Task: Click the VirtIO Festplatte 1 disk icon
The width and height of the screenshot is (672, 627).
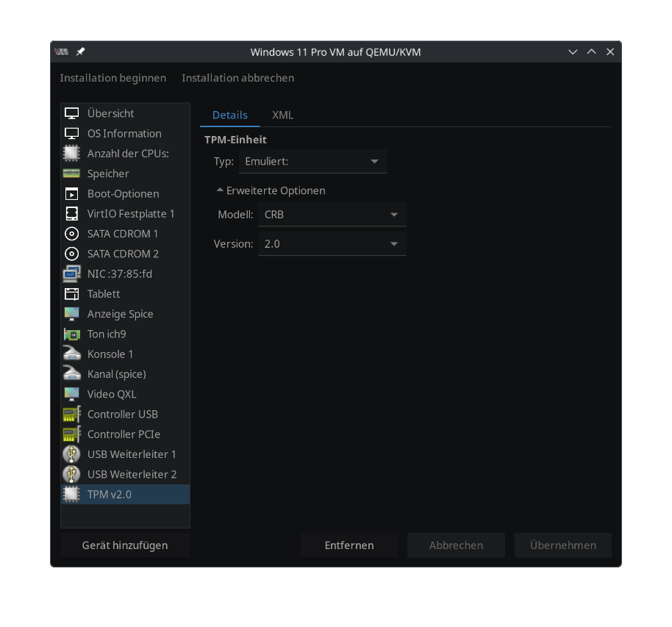Action: [x=71, y=214]
